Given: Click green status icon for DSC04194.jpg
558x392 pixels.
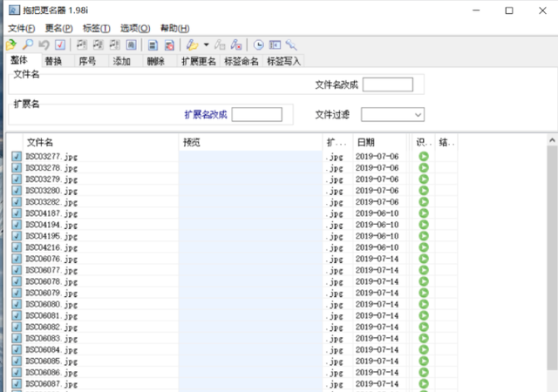Looking at the screenshot, I should pyautogui.click(x=424, y=225).
